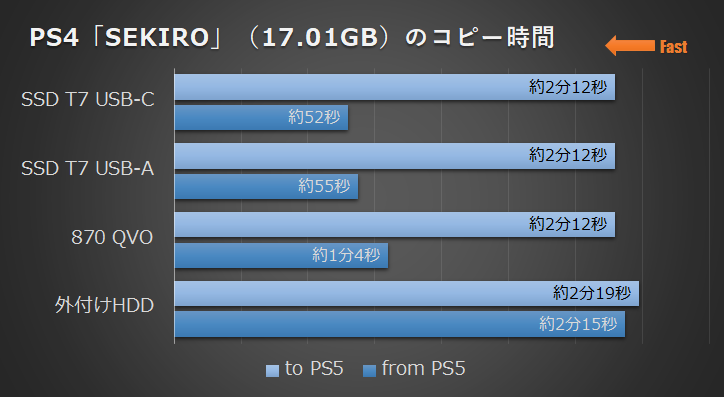The width and height of the screenshot is (724, 397).
Task: Click the from PS5 legend swatch
Action: pyautogui.click(x=369, y=370)
